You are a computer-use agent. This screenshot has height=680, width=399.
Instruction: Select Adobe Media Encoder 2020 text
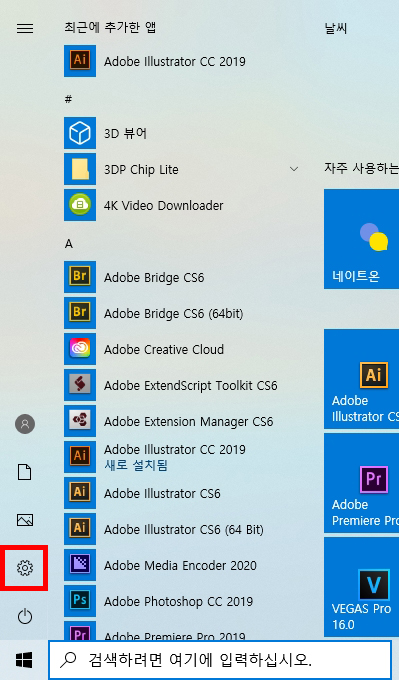click(180, 565)
